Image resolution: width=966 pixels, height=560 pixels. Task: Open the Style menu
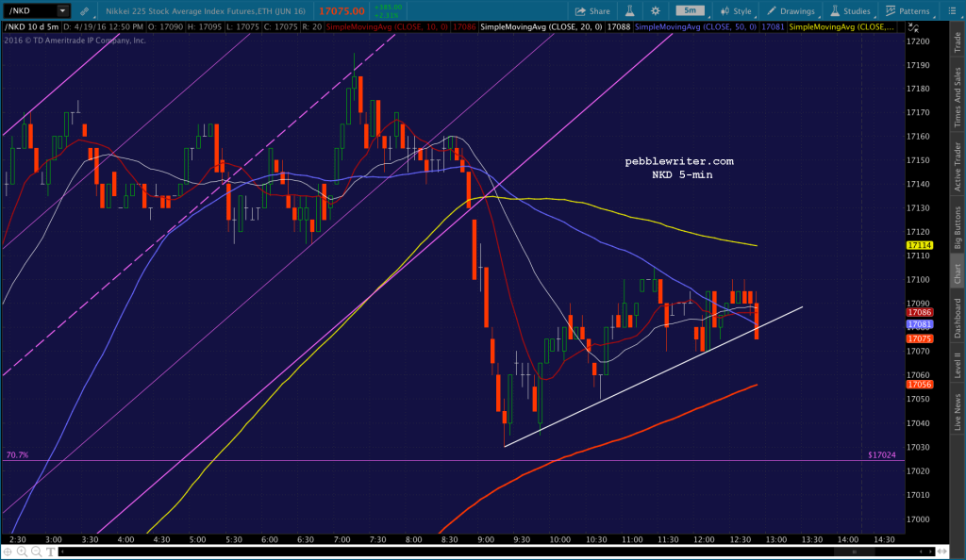[736, 11]
